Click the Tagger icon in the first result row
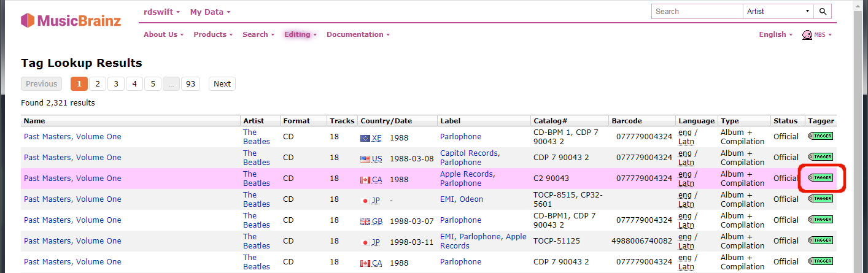This screenshot has width=868, height=273. tap(821, 136)
